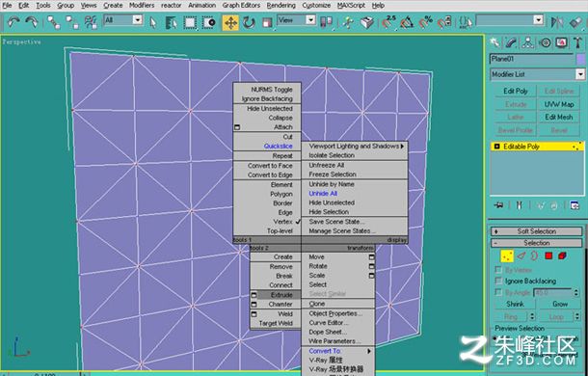Toggle the By Vertex checkbox
Screen dimensions: 588x376
[x=498, y=269]
